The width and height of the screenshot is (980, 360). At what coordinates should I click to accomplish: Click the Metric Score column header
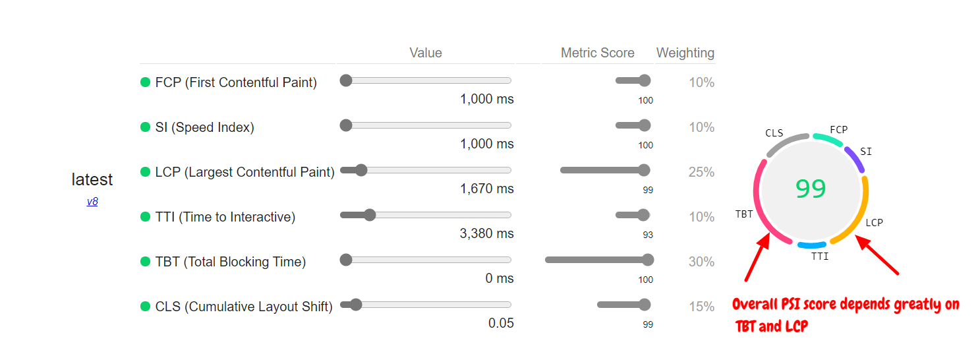coord(597,53)
